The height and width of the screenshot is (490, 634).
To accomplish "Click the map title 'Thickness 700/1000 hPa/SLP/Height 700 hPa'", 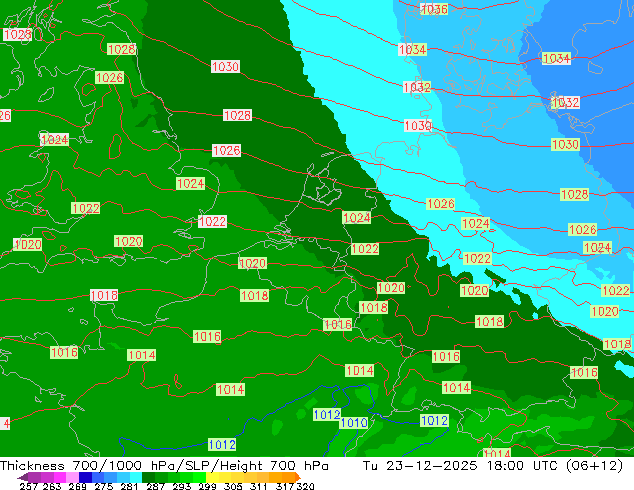I will click(164, 466).
